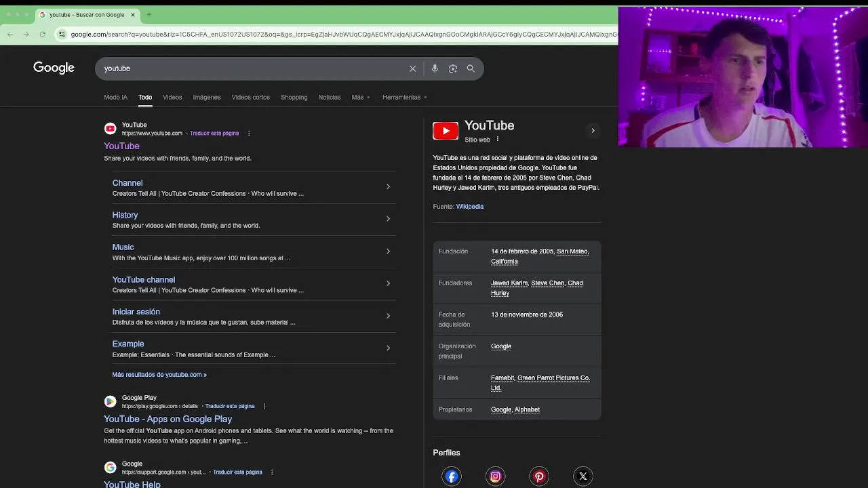Switch to Shopping tab
This screenshot has width=868, height=488.
click(x=294, y=97)
